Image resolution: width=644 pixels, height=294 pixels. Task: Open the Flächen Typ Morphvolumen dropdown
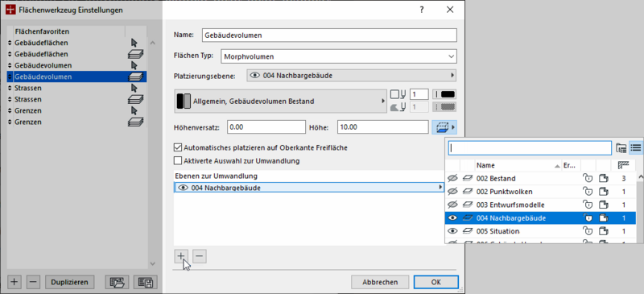(339, 56)
